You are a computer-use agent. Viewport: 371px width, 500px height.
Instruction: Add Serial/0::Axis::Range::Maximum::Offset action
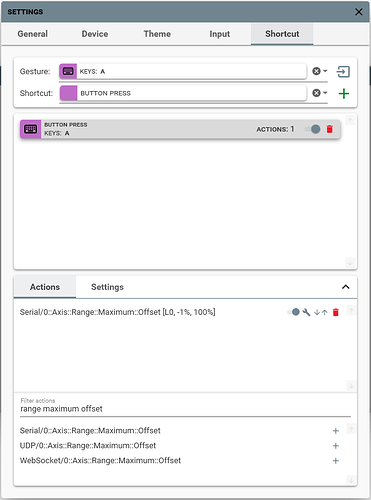pyautogui.click(x=336, y=431)
